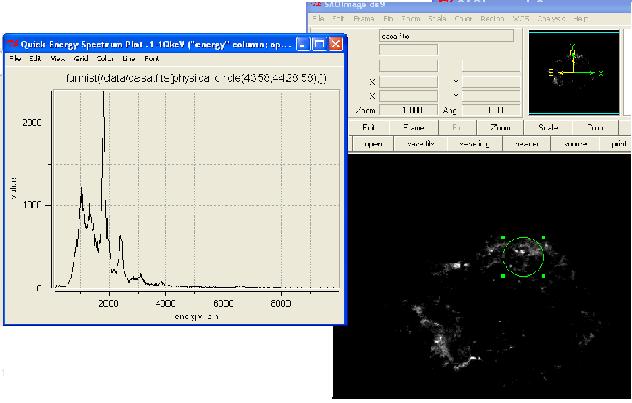The width and height of the screenshot is (632, 403).
Task: Minimize the Quick Energy Spectrum Plot window
Action: coord(303,44)
